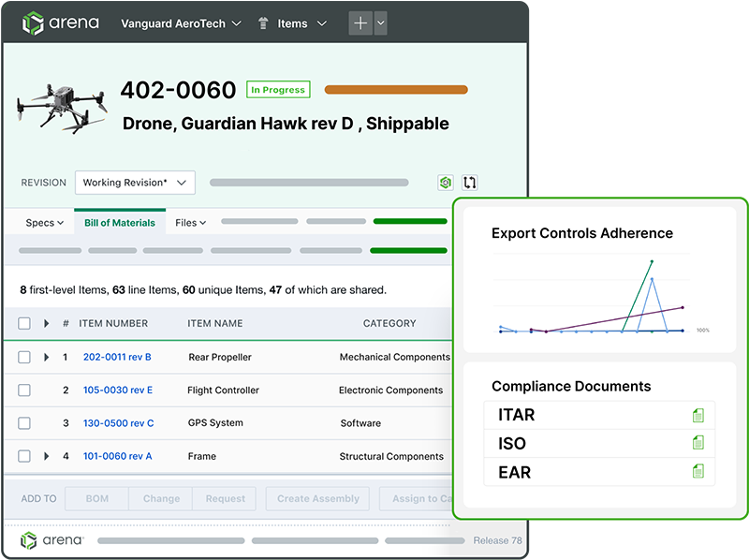Expand arrow beside the plus button
This screenshot has height=560, width=749.
[x=381, y=22]
